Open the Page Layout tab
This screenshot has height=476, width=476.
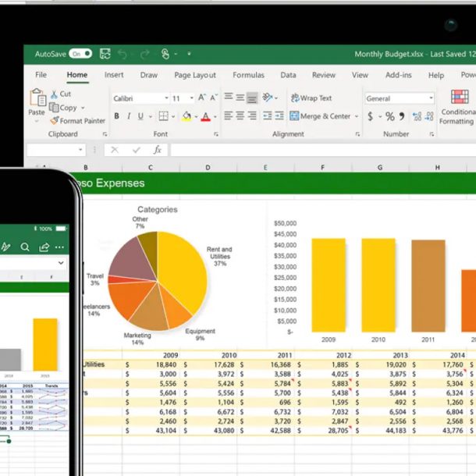click(195, 75)
